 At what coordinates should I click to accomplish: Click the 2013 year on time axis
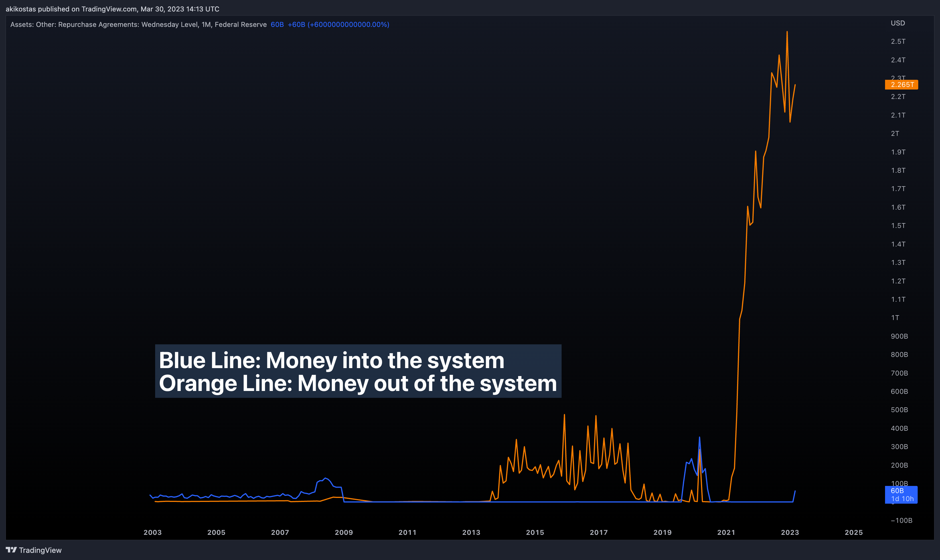coord(471,533)
